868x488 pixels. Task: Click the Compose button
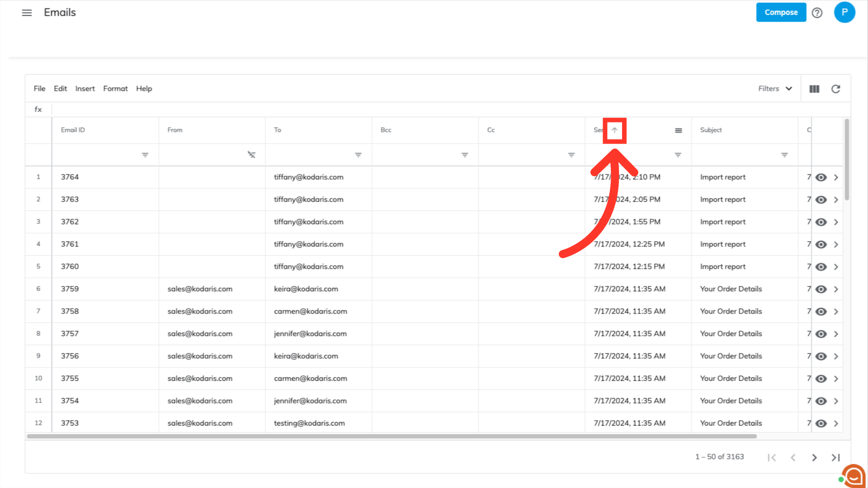pos(781,13)
